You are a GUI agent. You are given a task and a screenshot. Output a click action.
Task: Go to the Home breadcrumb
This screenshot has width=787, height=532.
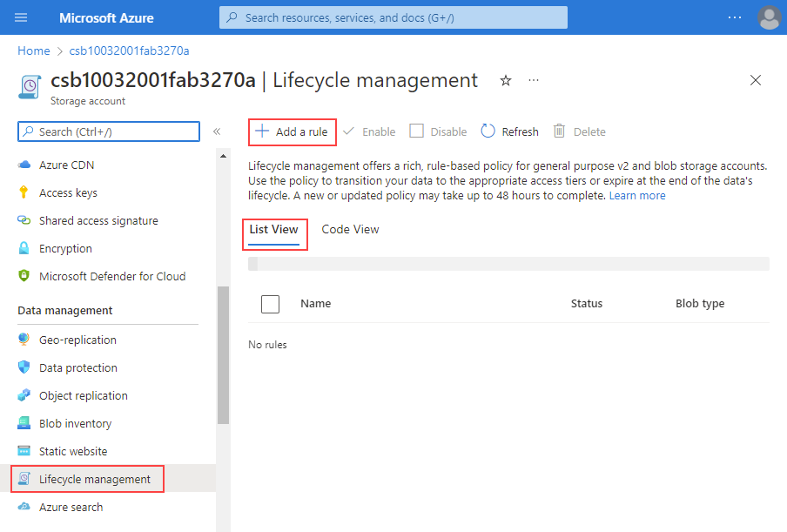point(34,51)
